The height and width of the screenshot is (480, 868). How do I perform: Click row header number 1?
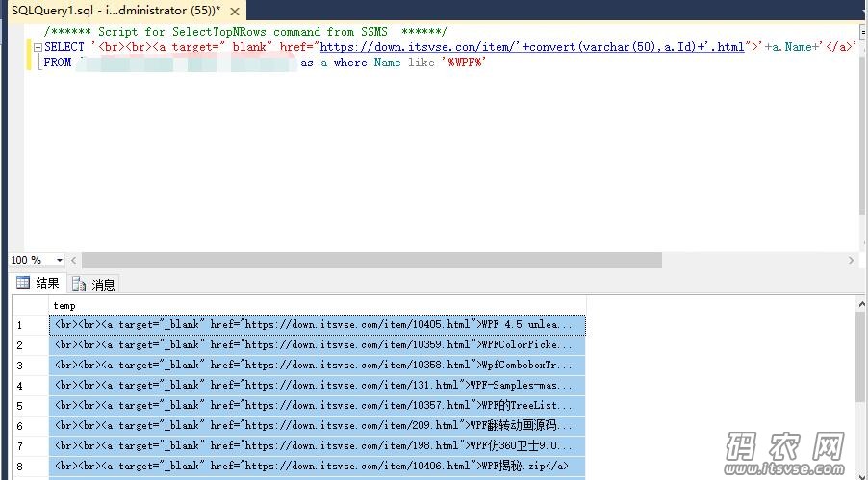pos(31,325)
